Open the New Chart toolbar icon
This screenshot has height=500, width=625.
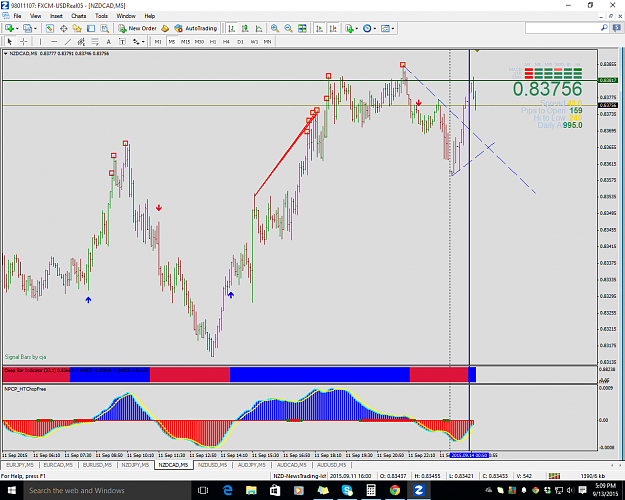[x=10, y=28]
